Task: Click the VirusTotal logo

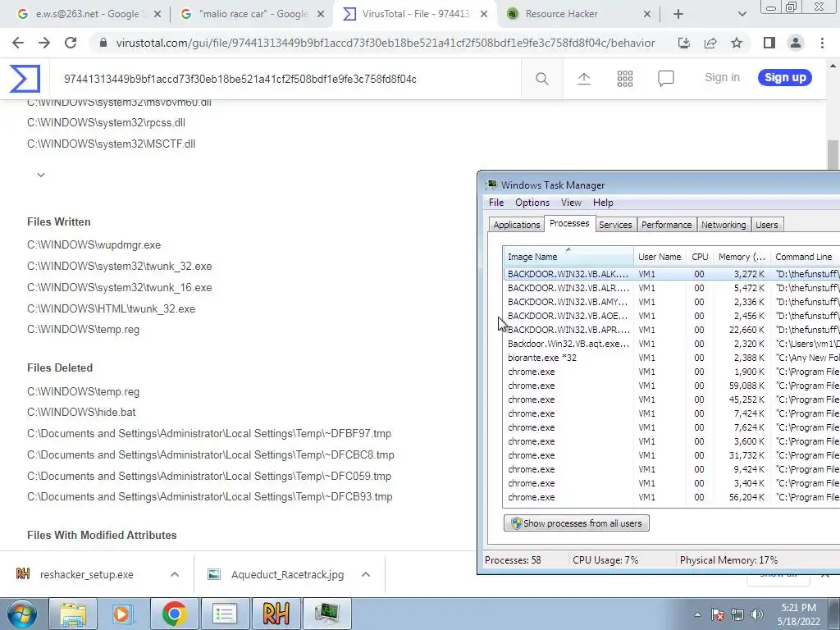Action: pos(25,79)
